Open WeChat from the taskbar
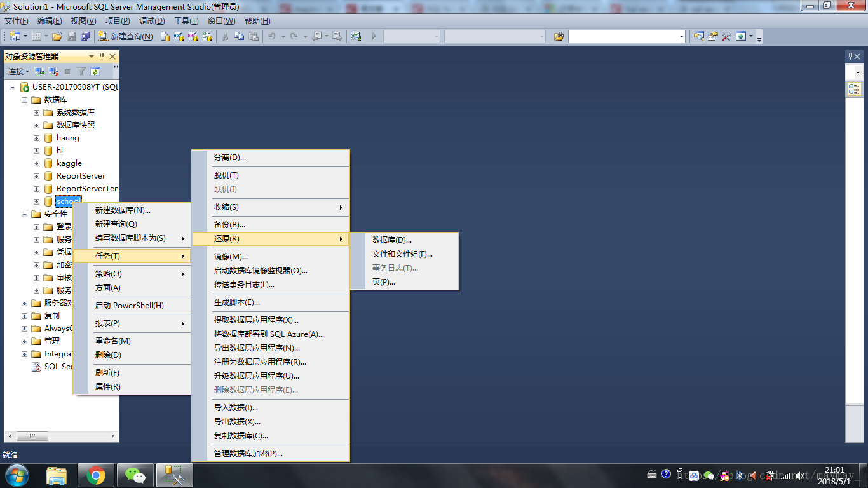The image size is (868, 488). 135,475
